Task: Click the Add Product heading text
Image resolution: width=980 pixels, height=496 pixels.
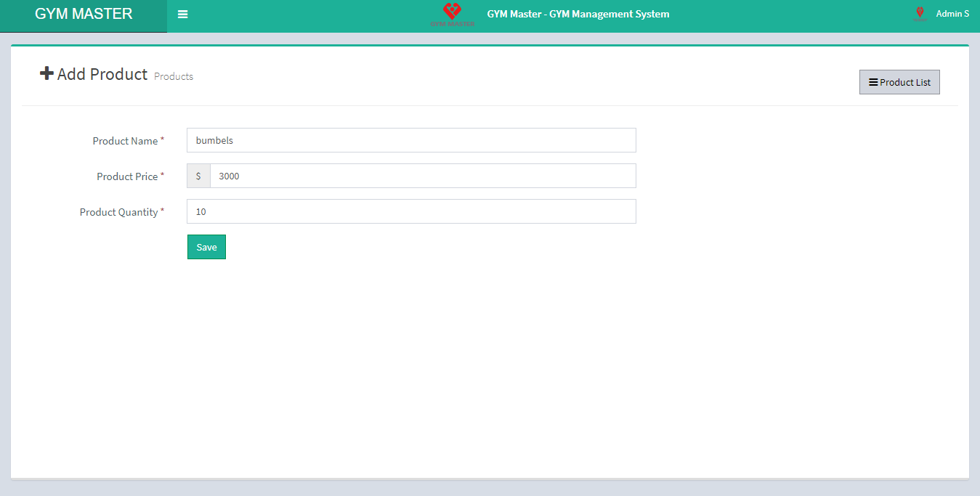Action: [x=102, y=75]
